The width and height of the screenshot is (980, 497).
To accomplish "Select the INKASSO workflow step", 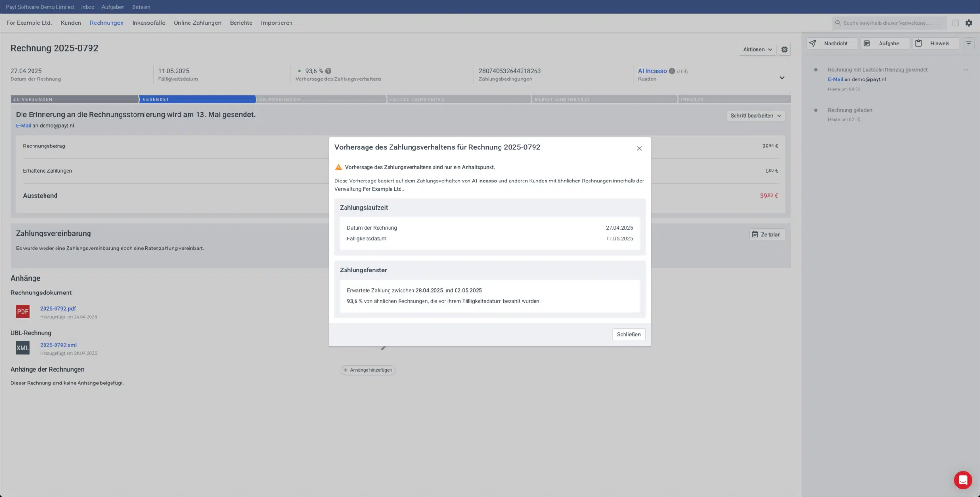I will tap(734, 99).
